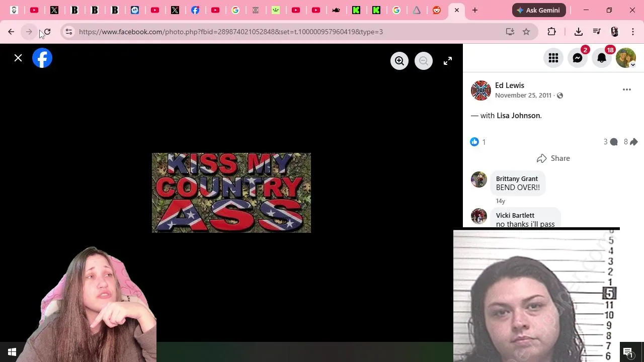644x362 pixels.
Task: Open Ed Lewis profile picture
Action: 480,90
